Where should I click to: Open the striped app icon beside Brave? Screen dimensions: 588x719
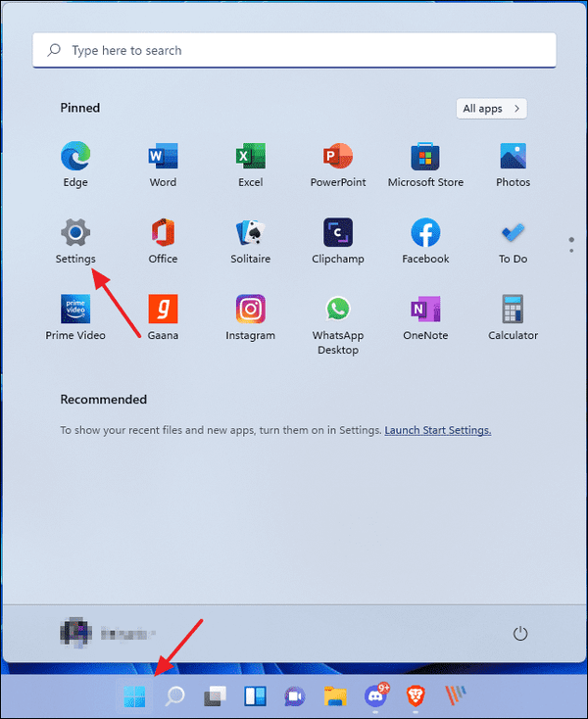[x=456, y=695]
